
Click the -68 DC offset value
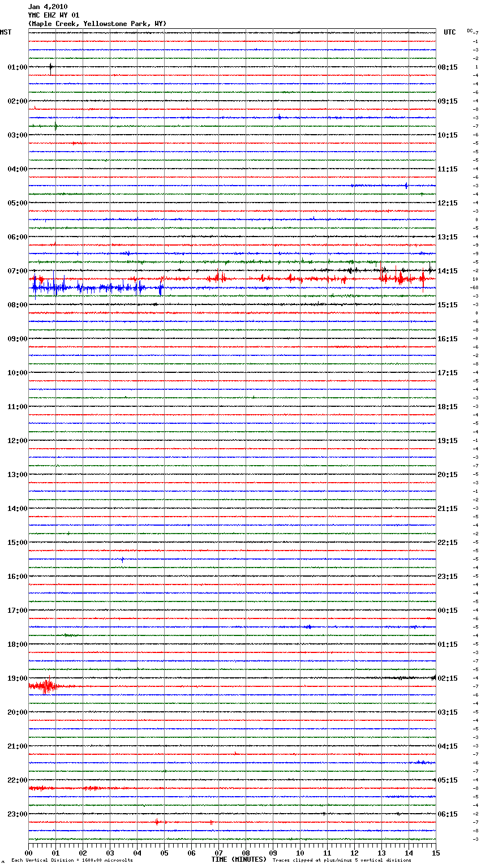[x=474, y=287]
